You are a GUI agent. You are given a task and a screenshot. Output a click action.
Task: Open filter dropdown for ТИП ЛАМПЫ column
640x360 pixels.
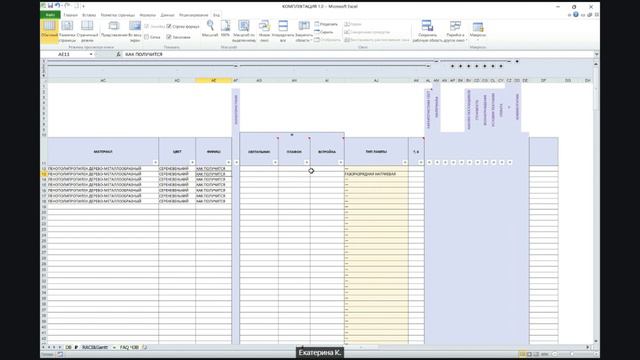[405, 162]
